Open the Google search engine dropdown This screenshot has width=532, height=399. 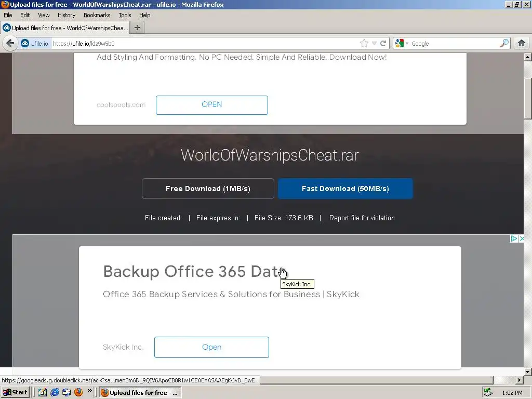pyautogui.click(x=402, y=44)
